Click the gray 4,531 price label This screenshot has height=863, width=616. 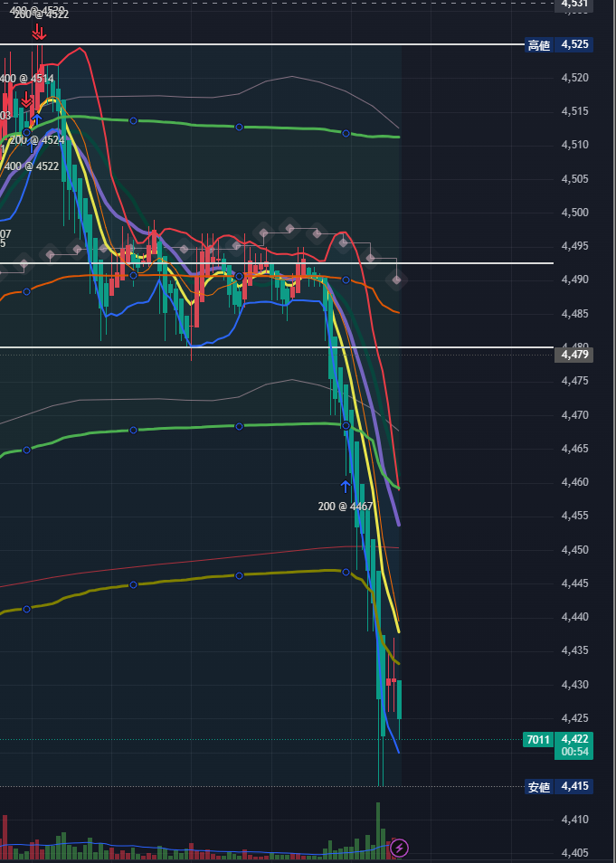click(x=574, y=5)
